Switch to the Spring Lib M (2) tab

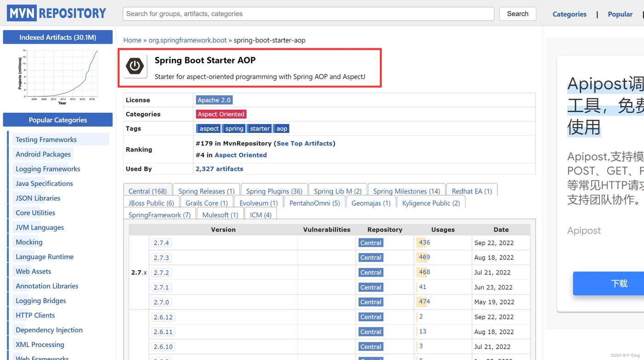coord(338,191)
